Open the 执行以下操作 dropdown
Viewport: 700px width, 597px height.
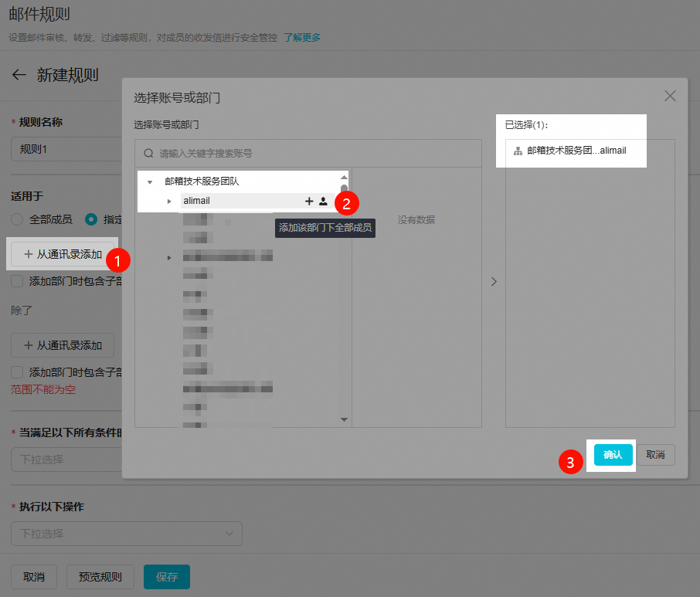pos(127,534)
